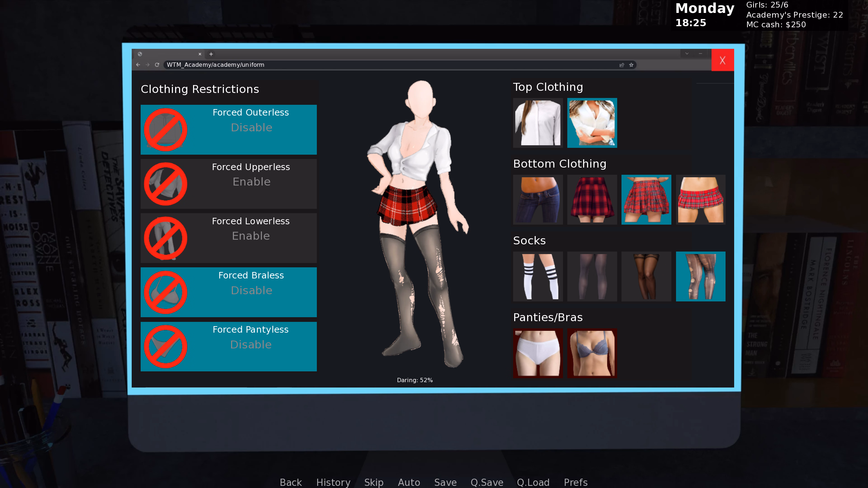Click the Save button
868x488 pixels.
tap(445, 483)
